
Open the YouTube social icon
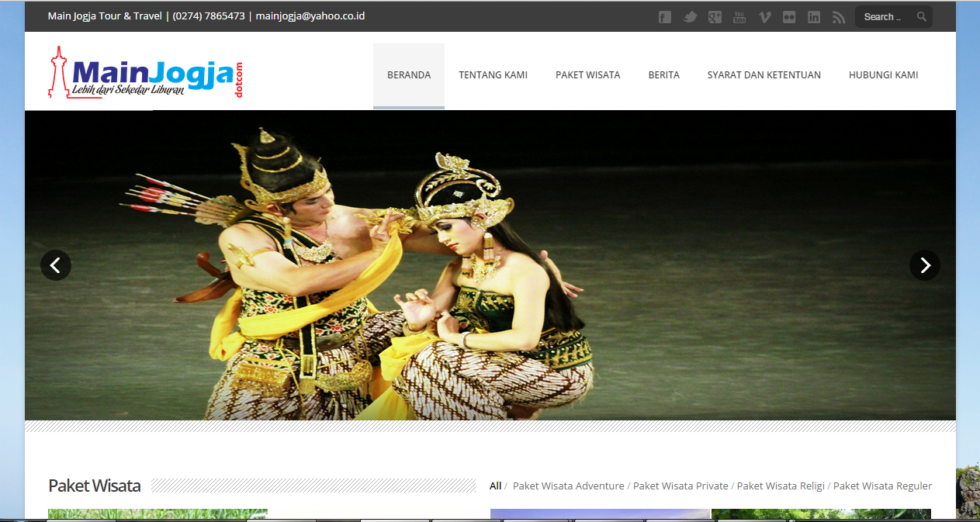click(x=739, y=17)
